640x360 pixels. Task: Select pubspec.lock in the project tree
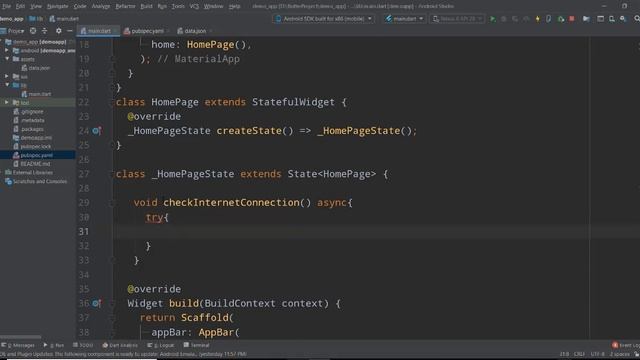click(x=32, y=146)
